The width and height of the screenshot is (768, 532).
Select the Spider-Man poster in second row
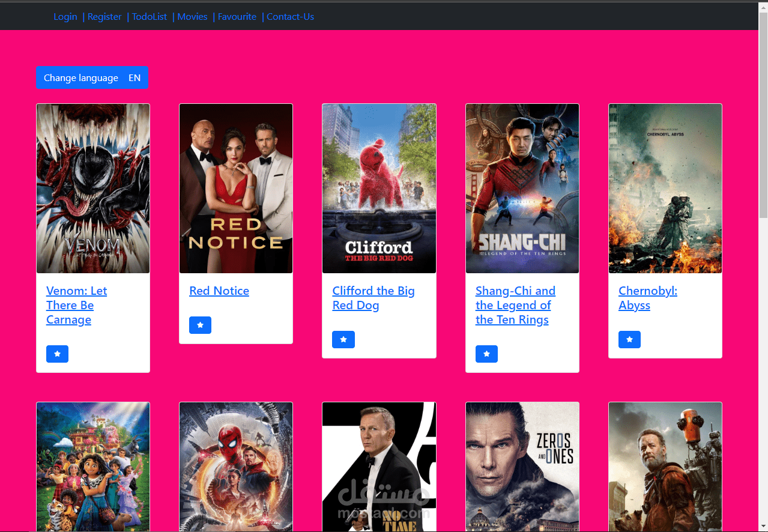click(x=236, y=467)
